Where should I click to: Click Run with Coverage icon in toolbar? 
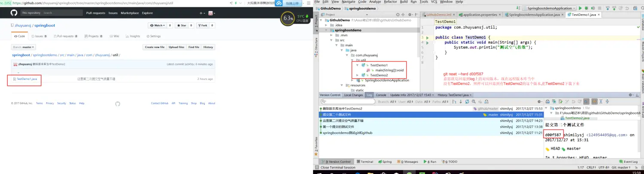(x=593, y=8)
